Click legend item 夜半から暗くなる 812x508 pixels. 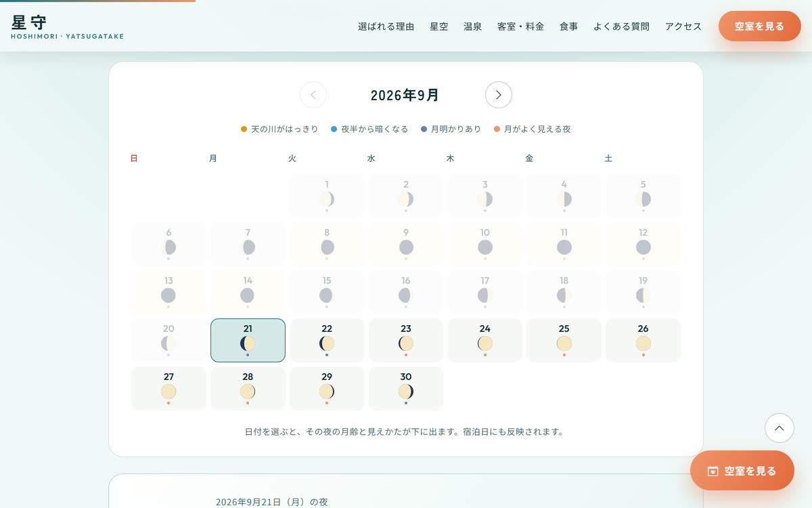[369, 129]
